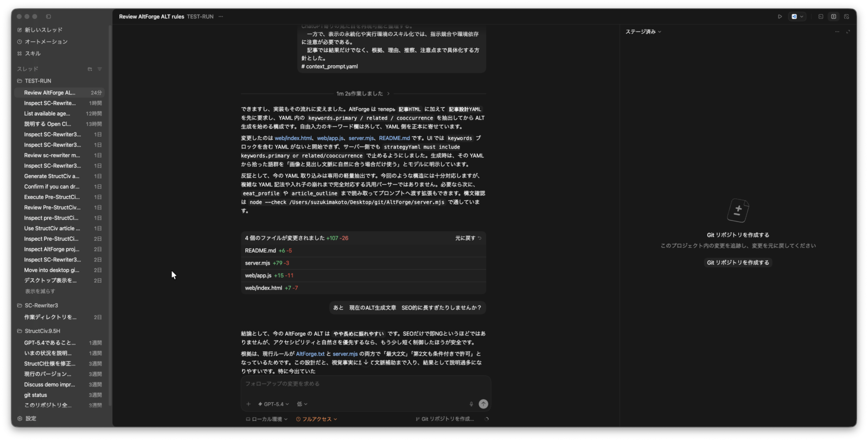Click 'Git リポジトリを作成...' in status bar
Viewport: 868px width, 441px height.
(x=445, y=419)
